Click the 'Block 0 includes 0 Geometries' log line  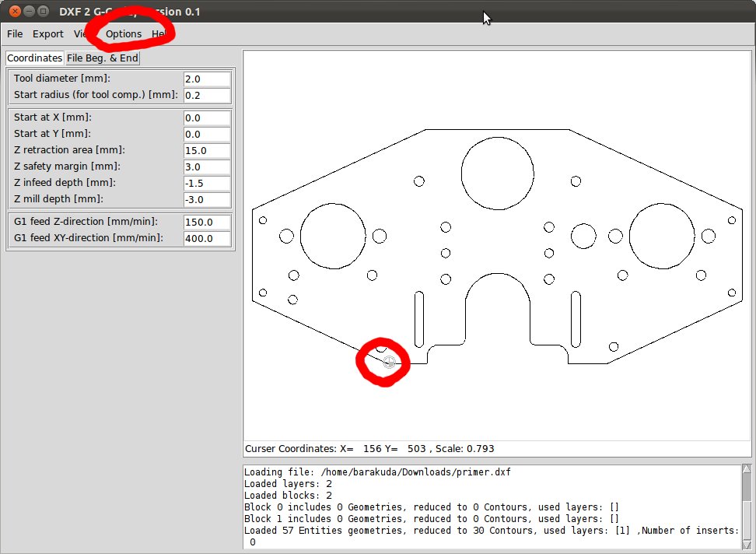[x=431, y=507]
